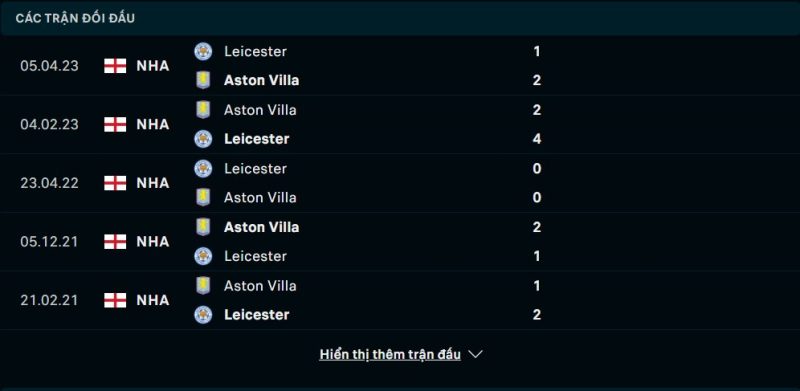The height and width of the screenshot is (391, 800).
Task: Open Aston Villa team in 05.04.23 match
Action: point(261,80)
